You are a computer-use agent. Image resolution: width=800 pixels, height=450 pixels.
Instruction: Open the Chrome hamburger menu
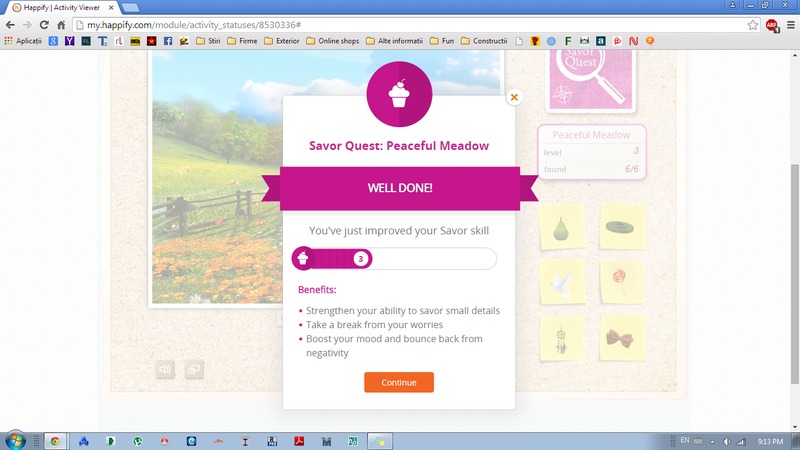[791, 24]
